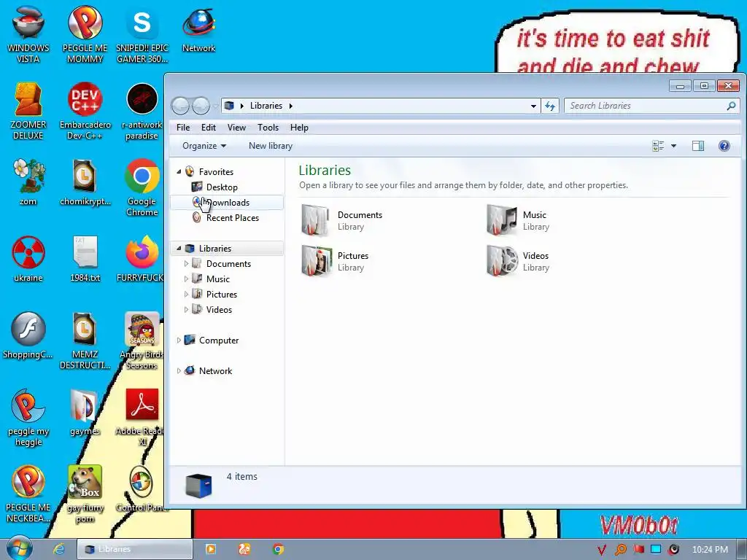
Task: Expand Pictures in navigation pane
Action: point(186,294)
